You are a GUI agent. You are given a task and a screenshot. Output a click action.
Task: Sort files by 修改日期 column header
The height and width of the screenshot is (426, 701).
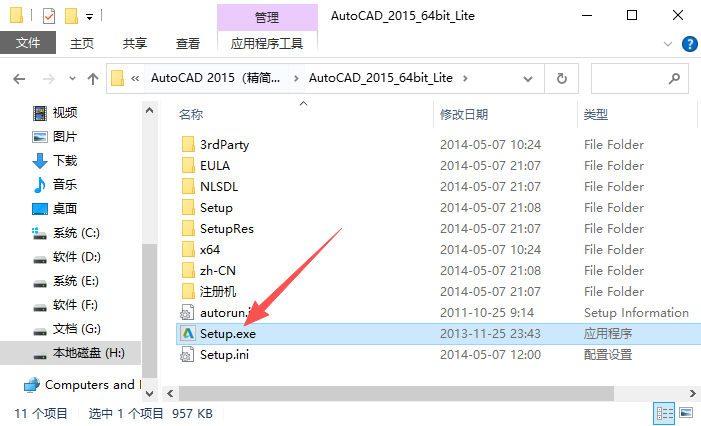(x=464, y=115)
